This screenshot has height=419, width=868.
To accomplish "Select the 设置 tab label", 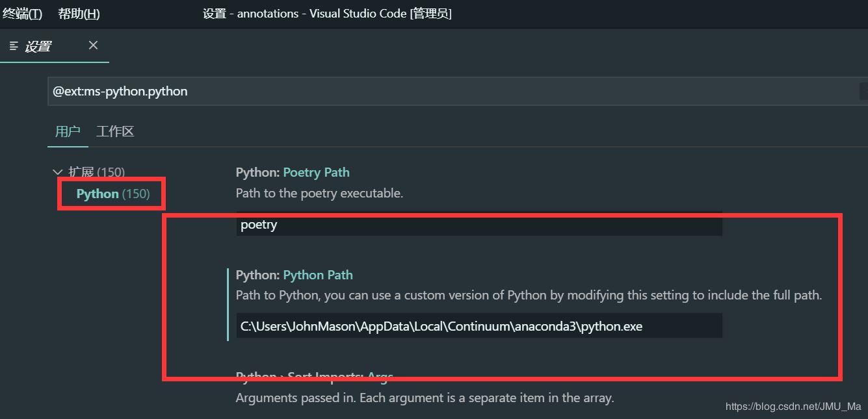I will pyautogui.click(x=38, y=47).
